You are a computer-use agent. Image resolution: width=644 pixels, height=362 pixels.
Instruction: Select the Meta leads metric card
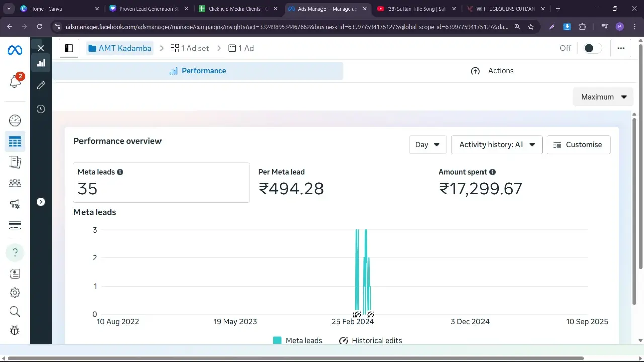(x=161, y=182)
